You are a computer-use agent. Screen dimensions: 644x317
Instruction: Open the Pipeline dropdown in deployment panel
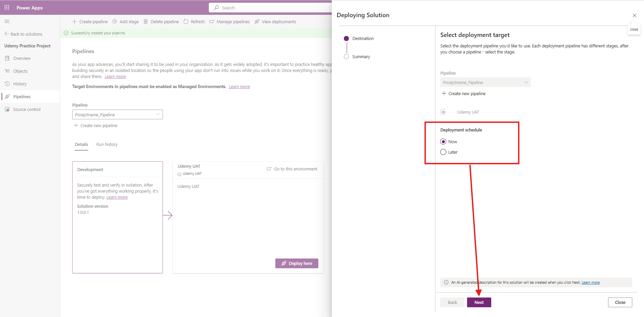pyautogui.click(x=486, y=82)
